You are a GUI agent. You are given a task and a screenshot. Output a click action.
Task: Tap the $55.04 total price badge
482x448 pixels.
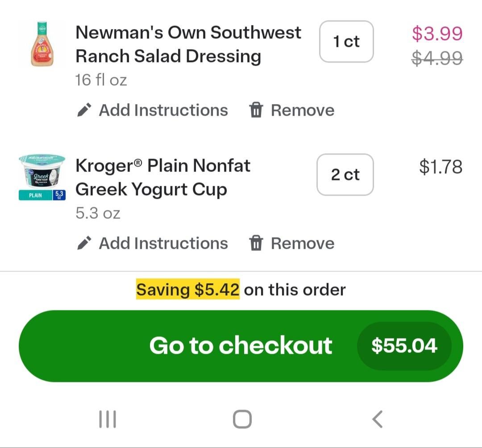[404, 346]
